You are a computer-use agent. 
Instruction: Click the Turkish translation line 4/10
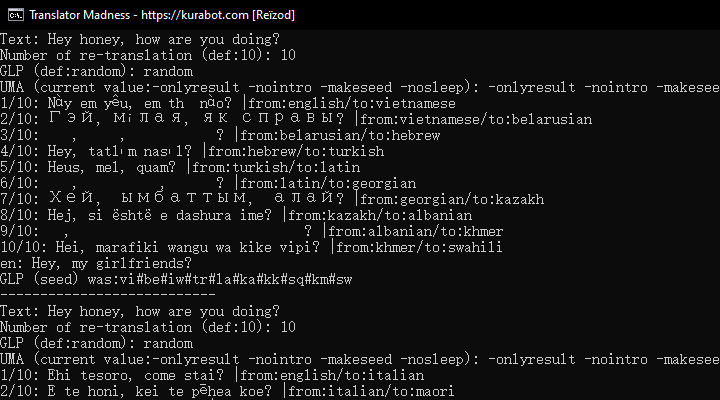click(192, 151)
